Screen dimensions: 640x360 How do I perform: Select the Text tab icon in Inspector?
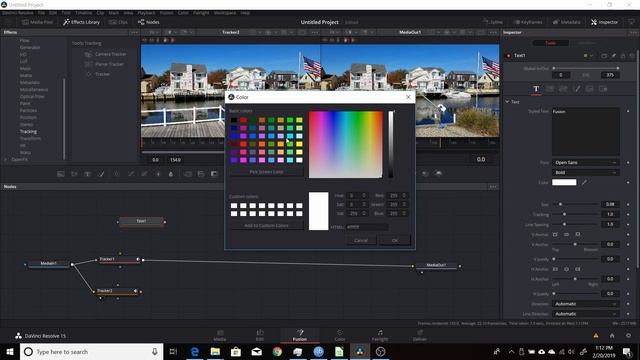[536, 89]
